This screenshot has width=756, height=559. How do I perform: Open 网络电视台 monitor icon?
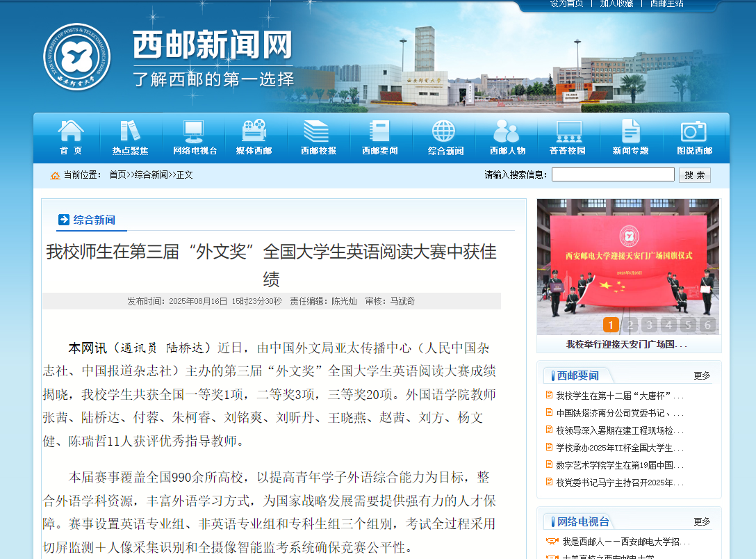[194, 131]
